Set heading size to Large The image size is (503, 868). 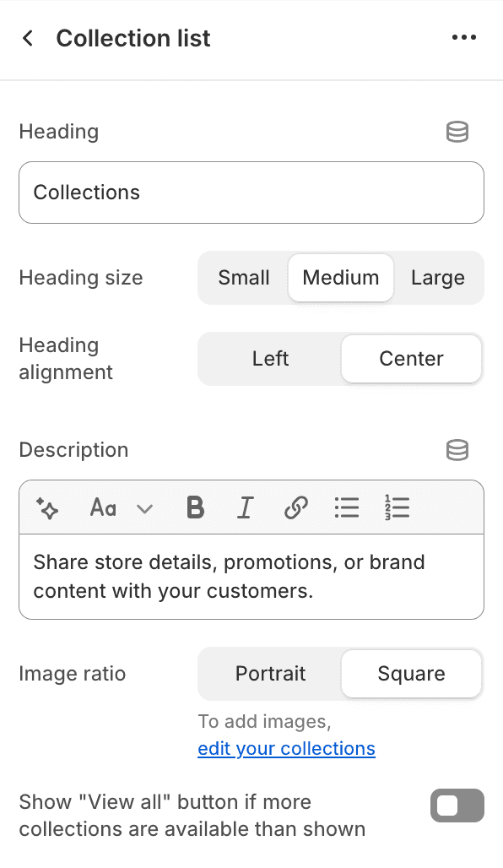[438, 278]
